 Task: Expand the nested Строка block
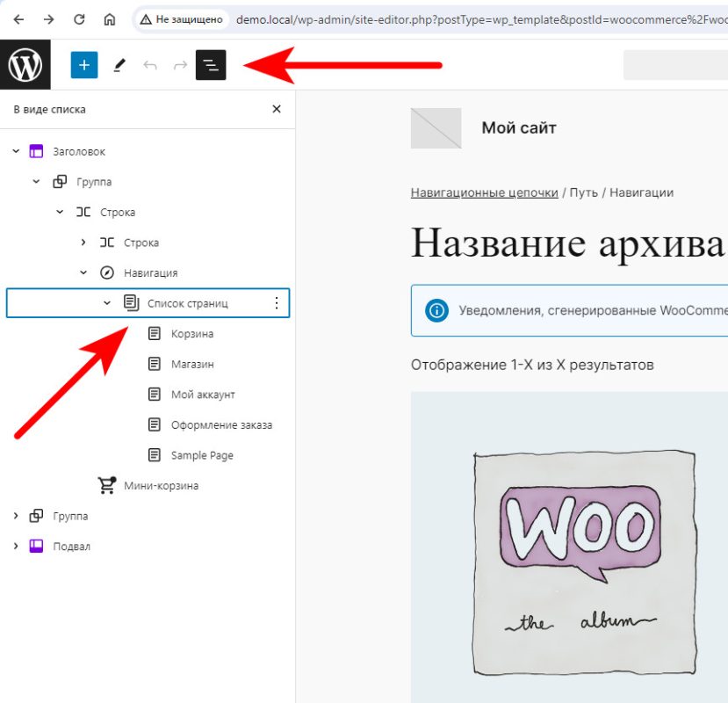click(x=83, y=242)
